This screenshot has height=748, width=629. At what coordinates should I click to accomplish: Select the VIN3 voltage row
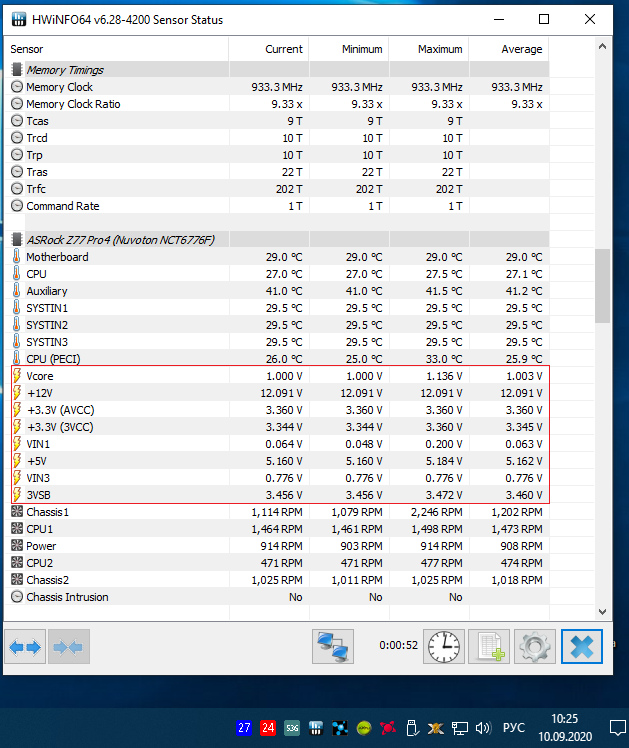pos(277,478)
